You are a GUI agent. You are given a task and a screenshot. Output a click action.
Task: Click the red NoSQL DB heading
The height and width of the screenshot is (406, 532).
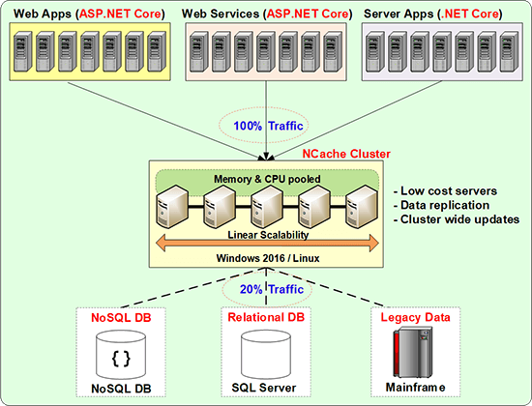coord(121,317)
